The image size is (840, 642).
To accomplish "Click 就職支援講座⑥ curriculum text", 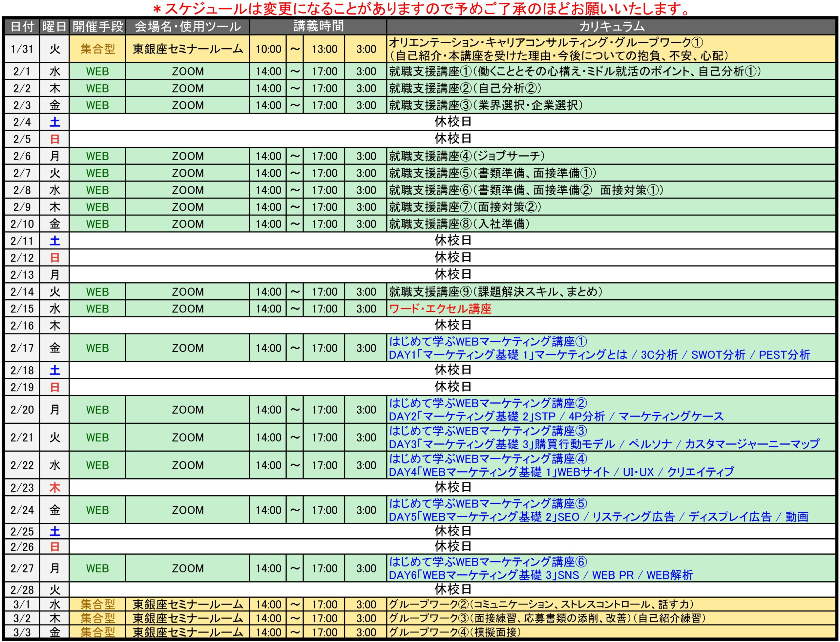I will (526, 190).
